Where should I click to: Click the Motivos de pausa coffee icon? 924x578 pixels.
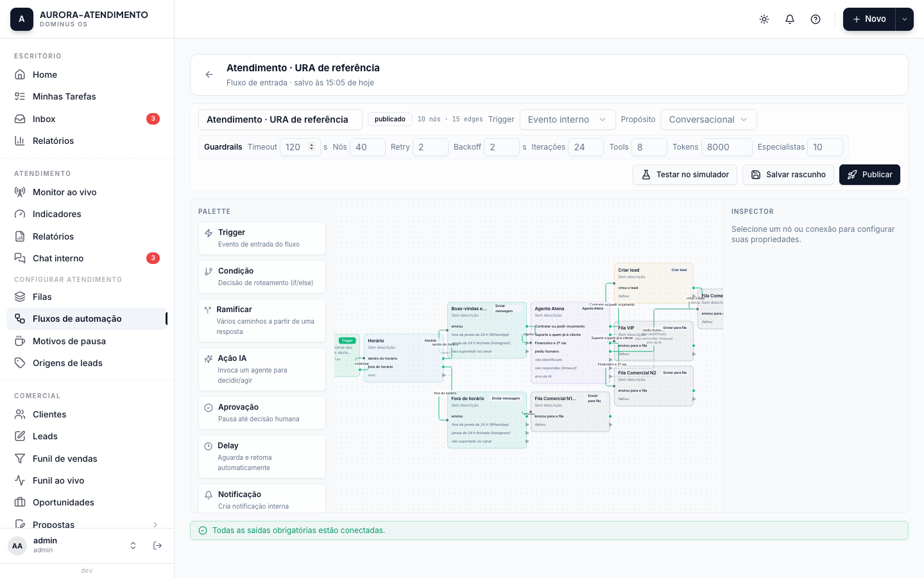coord(20,341)
